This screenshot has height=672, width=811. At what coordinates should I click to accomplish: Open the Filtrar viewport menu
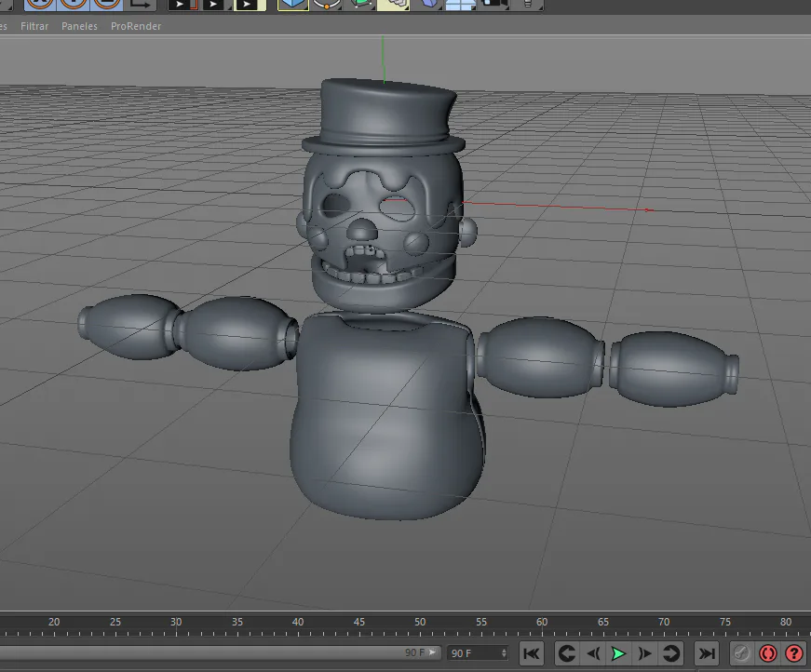click(34, 26)
